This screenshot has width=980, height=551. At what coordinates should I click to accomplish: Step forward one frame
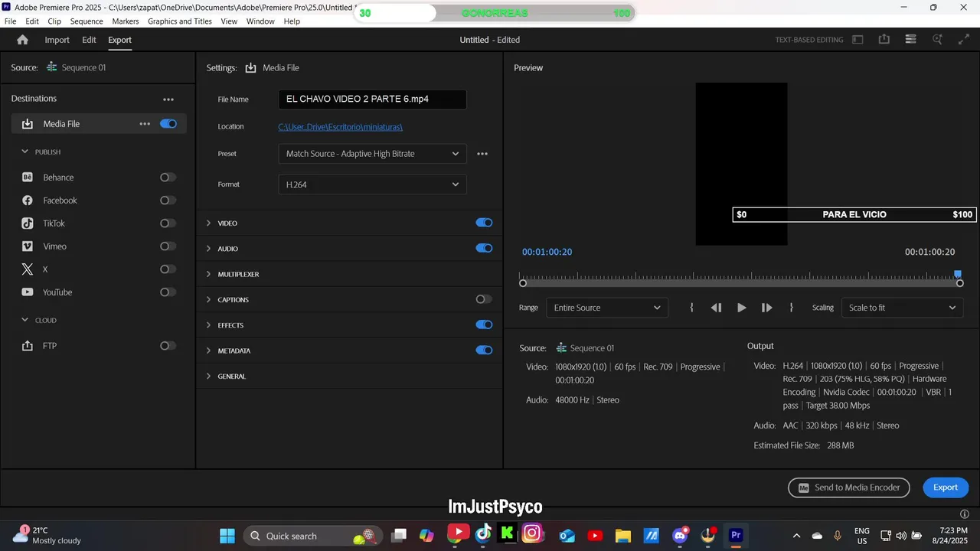point(766,308)
